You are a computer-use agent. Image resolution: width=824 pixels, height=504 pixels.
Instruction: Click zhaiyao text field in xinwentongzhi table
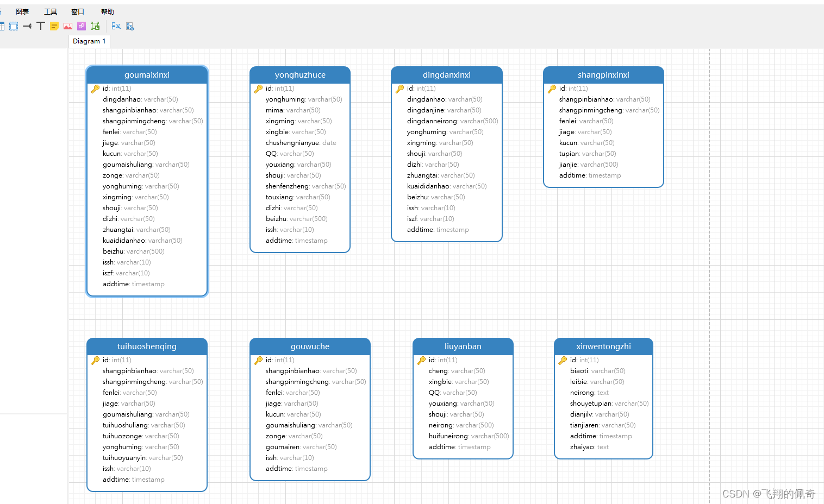click(589, 447)
